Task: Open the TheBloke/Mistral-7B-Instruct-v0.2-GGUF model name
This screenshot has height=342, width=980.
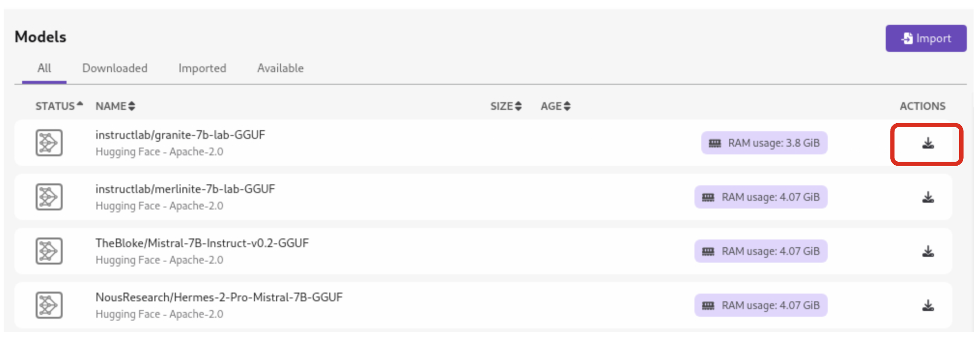Action: coord(202,243)
